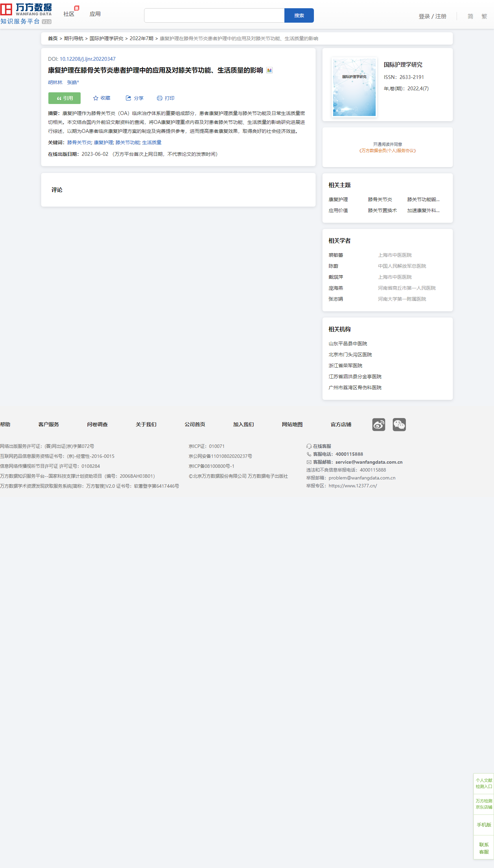Click 关于我们 in footer

(x=146, y=425)
